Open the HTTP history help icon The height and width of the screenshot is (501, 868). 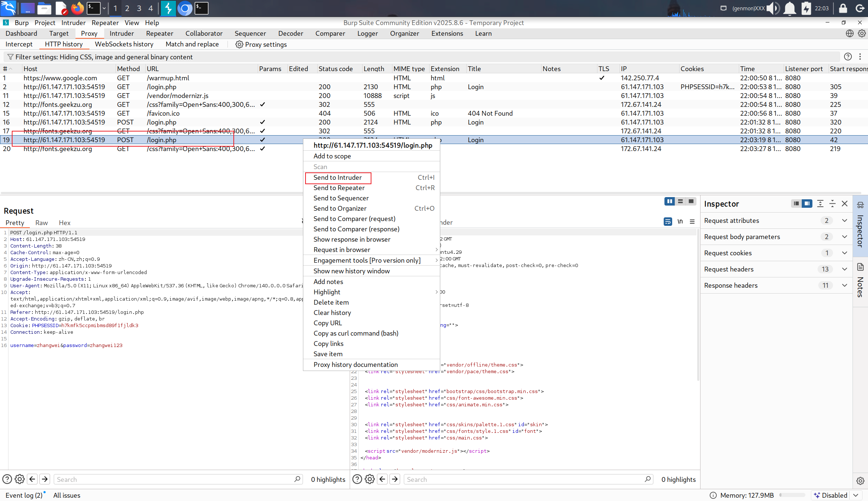pyautogui.click(x=848, y=57)
